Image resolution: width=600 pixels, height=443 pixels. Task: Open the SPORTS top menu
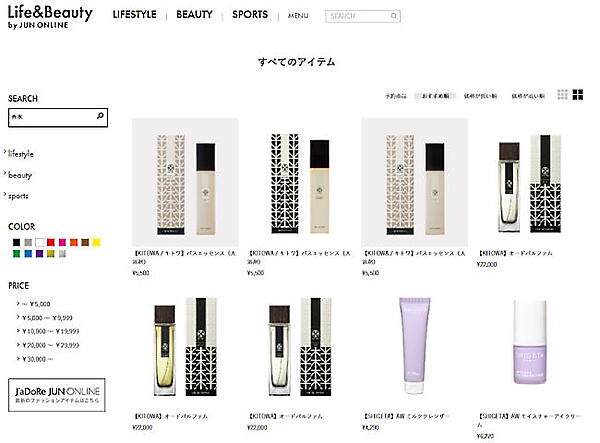pos(250,15)
